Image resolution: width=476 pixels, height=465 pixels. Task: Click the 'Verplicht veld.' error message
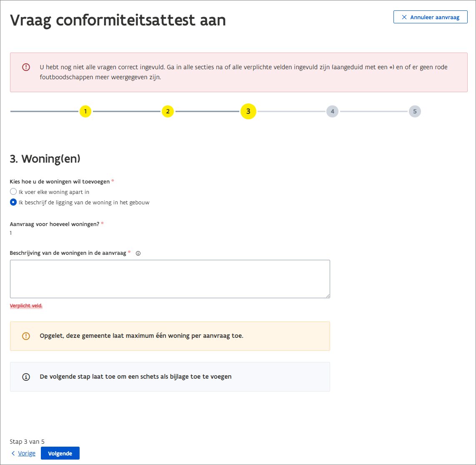coord(26,306)
